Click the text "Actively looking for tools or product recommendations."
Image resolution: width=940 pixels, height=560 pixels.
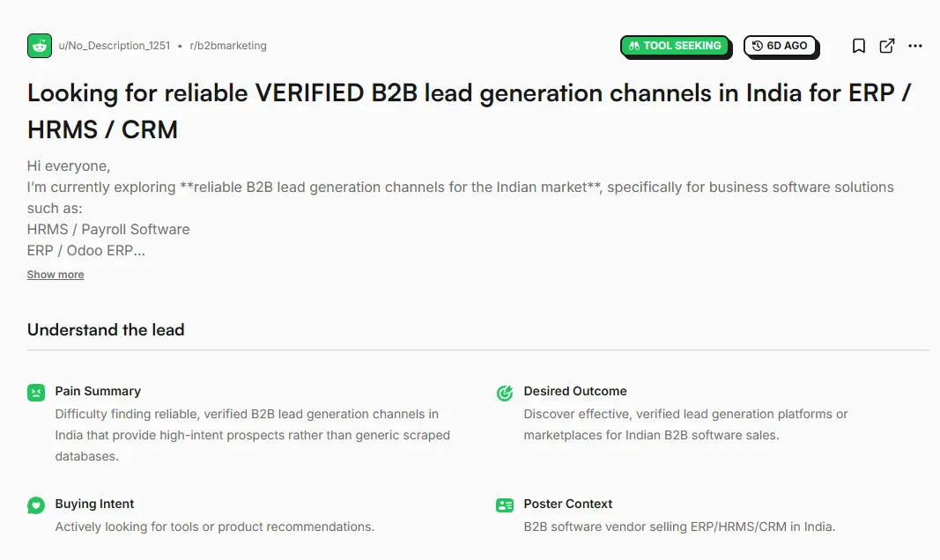215,527
